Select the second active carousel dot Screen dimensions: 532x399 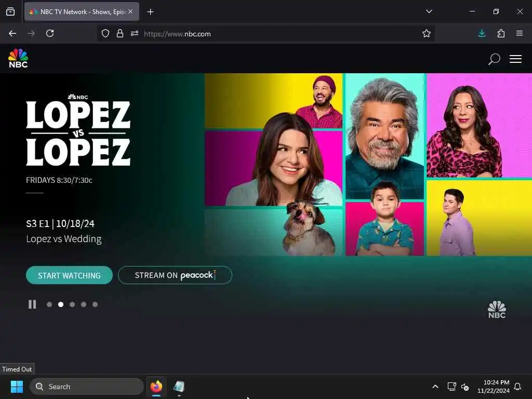click(61, 304)
